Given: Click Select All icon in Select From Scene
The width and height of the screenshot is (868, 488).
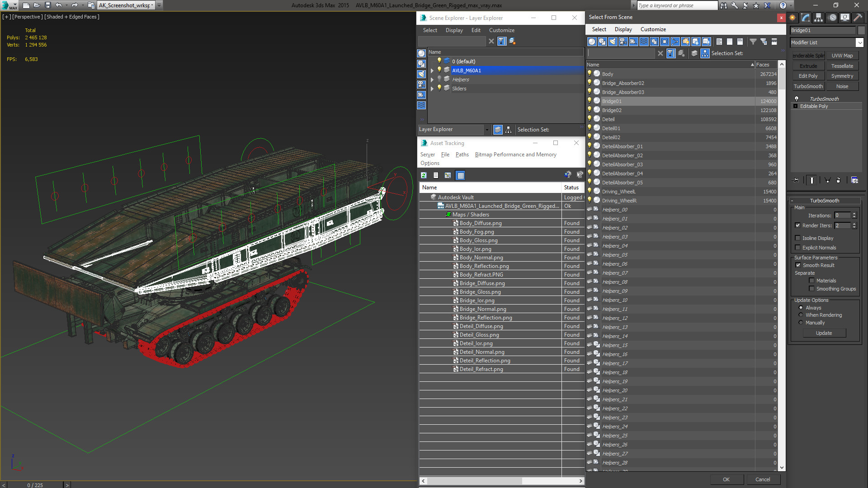Looking at the screenshot, I should pos(719,42).
